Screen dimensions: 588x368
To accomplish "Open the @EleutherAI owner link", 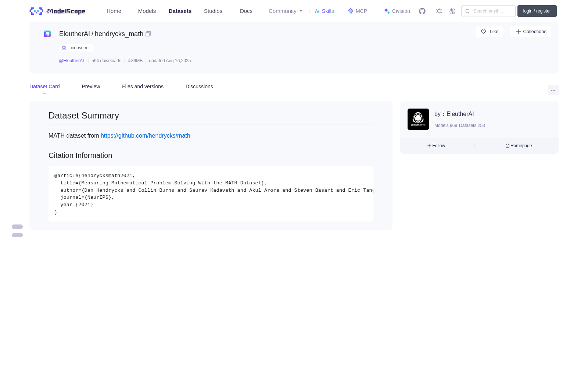I will (x=71, y=61).
